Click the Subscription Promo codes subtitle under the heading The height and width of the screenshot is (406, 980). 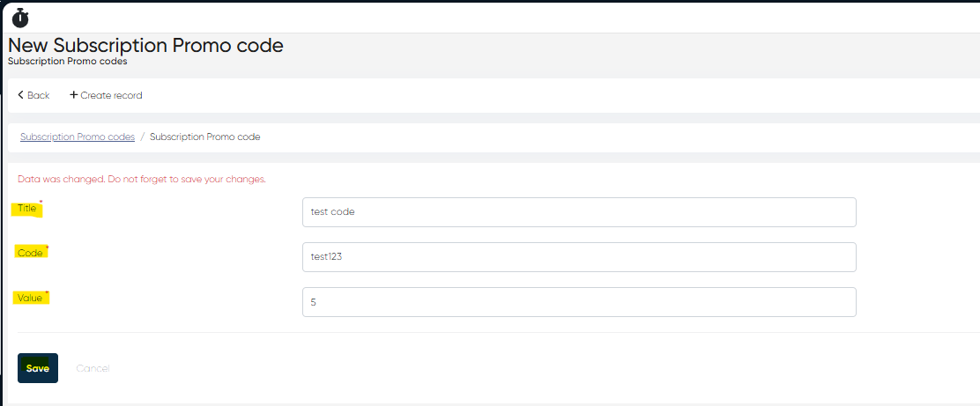[x=67, y=62]
